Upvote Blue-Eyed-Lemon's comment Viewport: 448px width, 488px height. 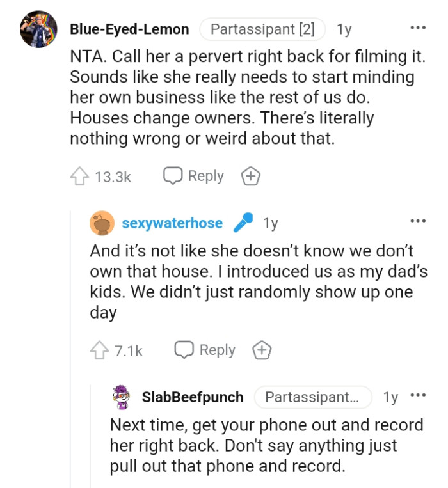79,177
